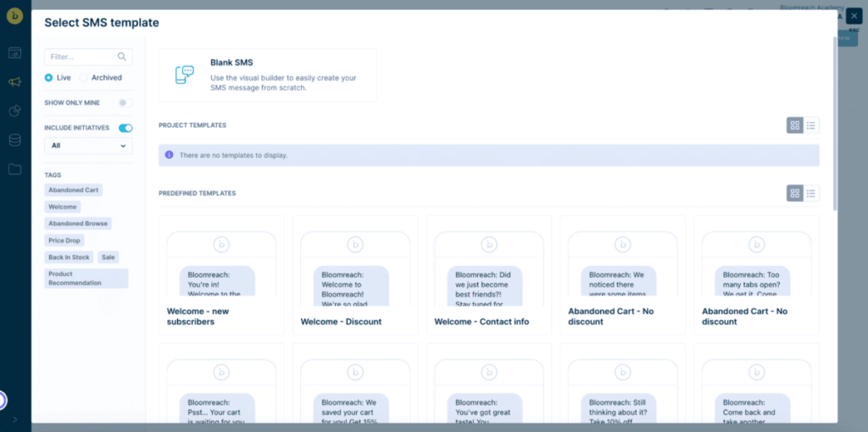The width and height of the screenshot is (868, 432).
Task: Filter by Sale tag
Action: point(108,258)
